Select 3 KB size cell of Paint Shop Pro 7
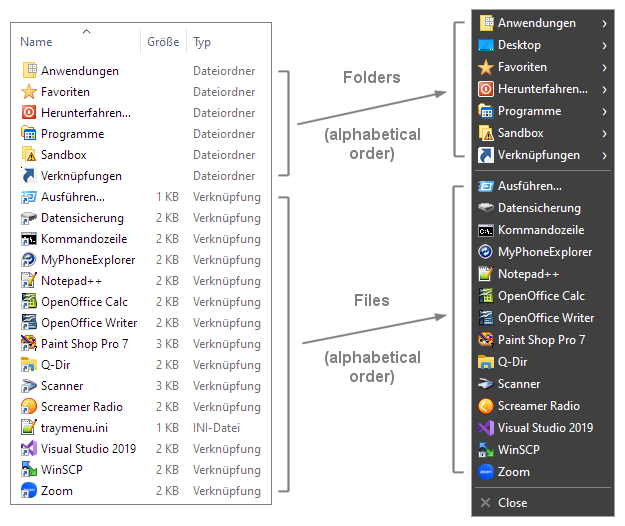The width and height of the screenshot is (625, 526). (x=167, y=343)
